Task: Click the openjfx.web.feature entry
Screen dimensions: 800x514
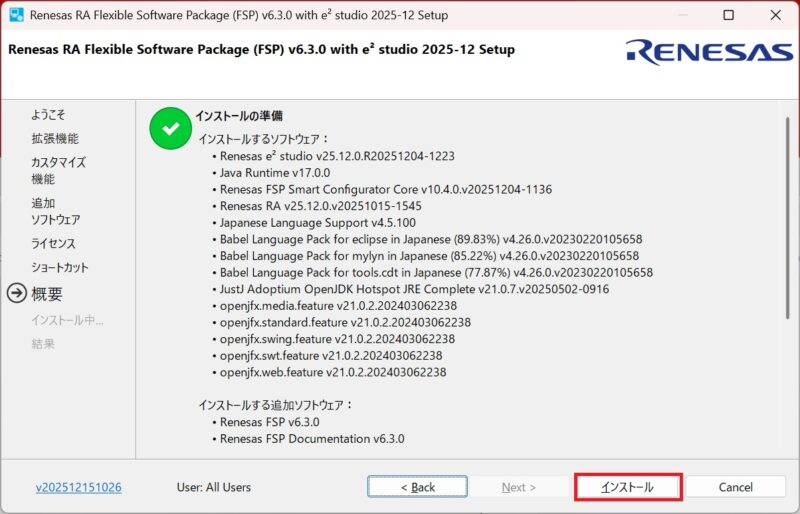Action: pyautogui.click(x=333, y=372)
